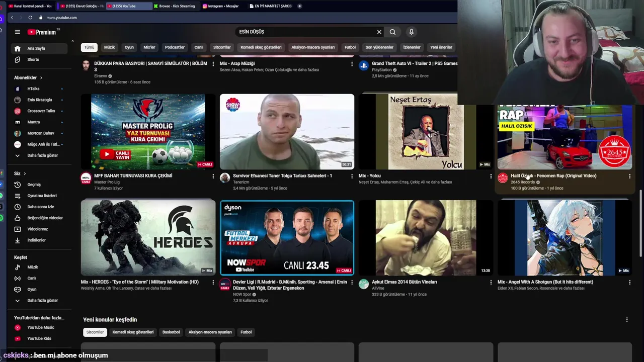The height and width of the screenshot is (362, 644).
Task: Switch to Instagram Mesajlar browser tab
Action: pyautogui.click(x=222, y=6)
